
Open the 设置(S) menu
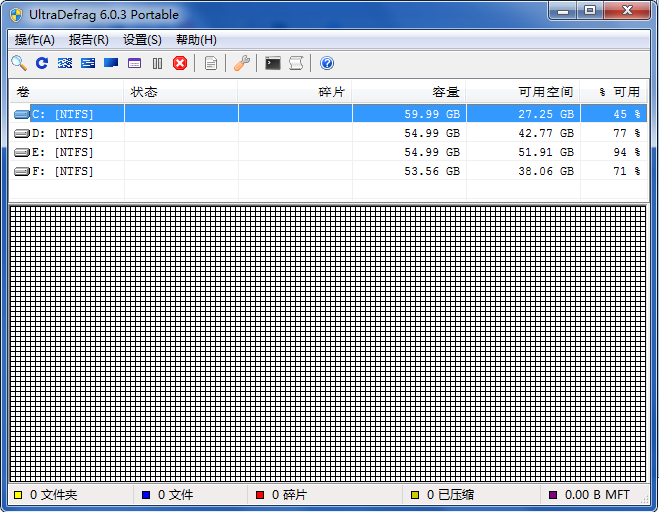(x=142, y=40)
